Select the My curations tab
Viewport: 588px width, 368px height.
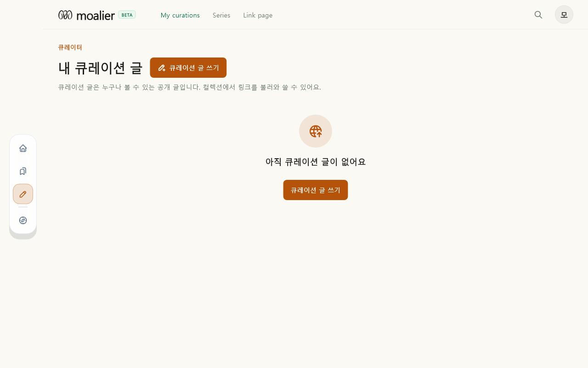point(180,15)
